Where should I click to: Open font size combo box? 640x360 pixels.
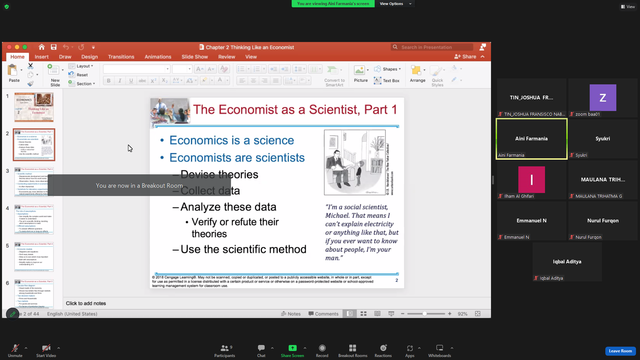(182, 69)
